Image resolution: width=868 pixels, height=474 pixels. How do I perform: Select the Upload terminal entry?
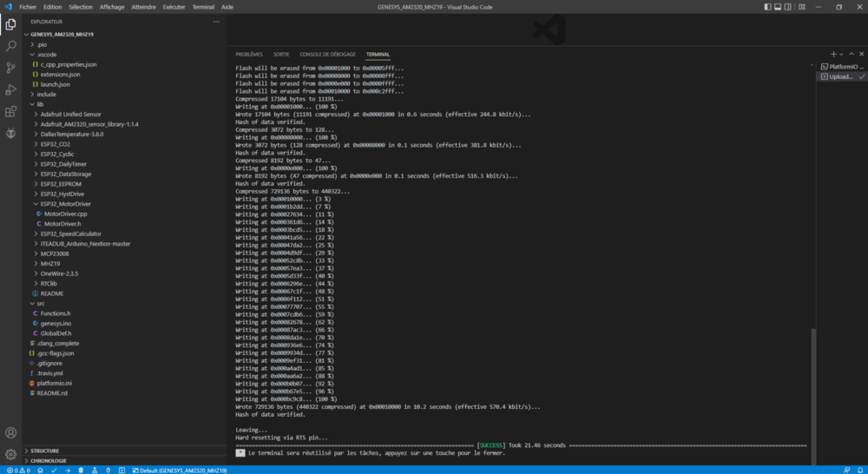841,77
